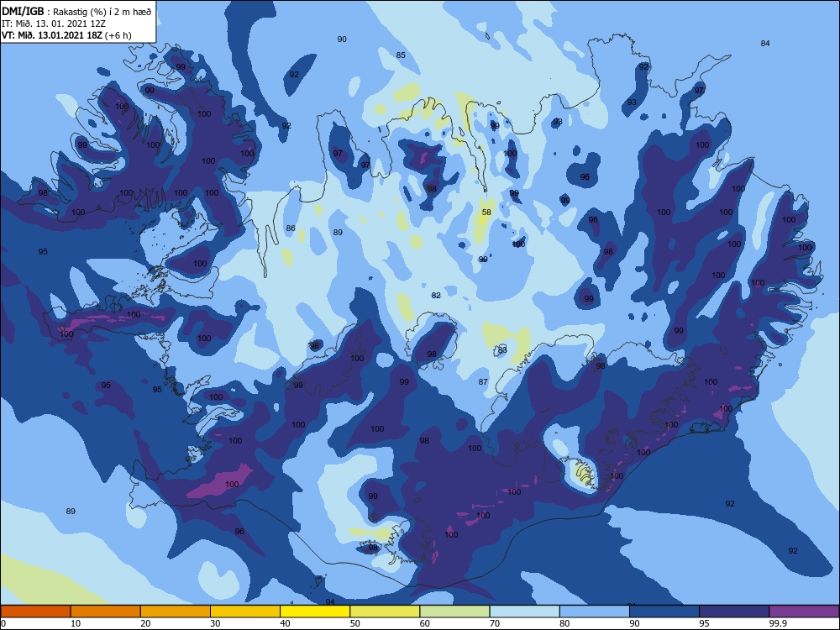Click the map value 85 in the northern sea
This screenshot has height=630, width=840.
pos(401,55)
